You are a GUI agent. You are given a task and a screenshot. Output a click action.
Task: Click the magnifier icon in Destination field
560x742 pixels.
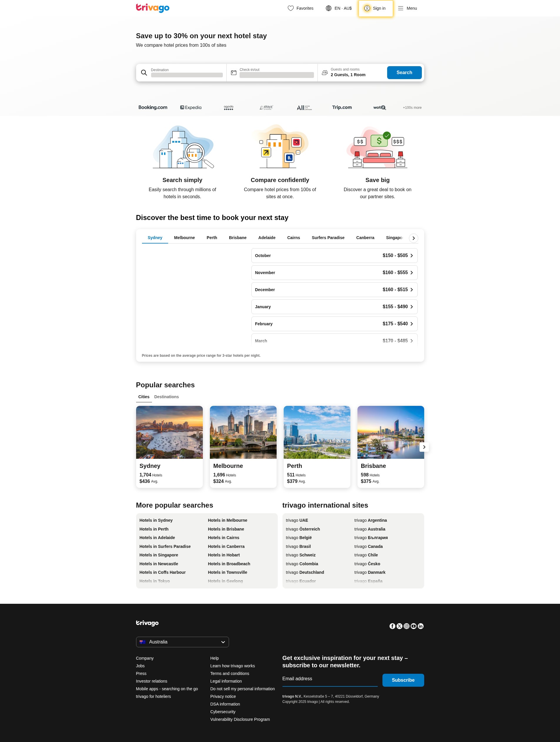(x=144, y=72)
